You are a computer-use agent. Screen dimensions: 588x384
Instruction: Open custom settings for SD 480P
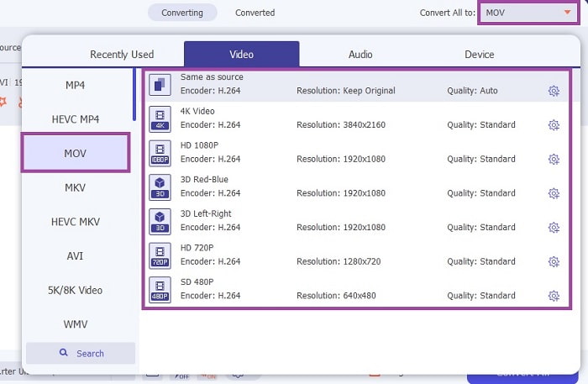click(x=554, y=296)
